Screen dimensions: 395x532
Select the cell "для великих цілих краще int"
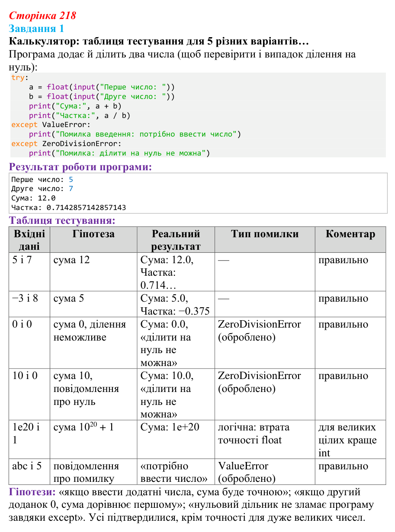click(350, 440)
